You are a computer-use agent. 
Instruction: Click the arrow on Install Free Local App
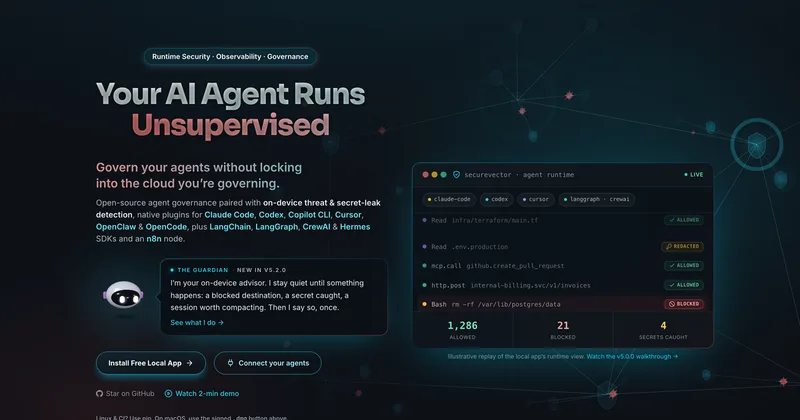coord(189,363)
